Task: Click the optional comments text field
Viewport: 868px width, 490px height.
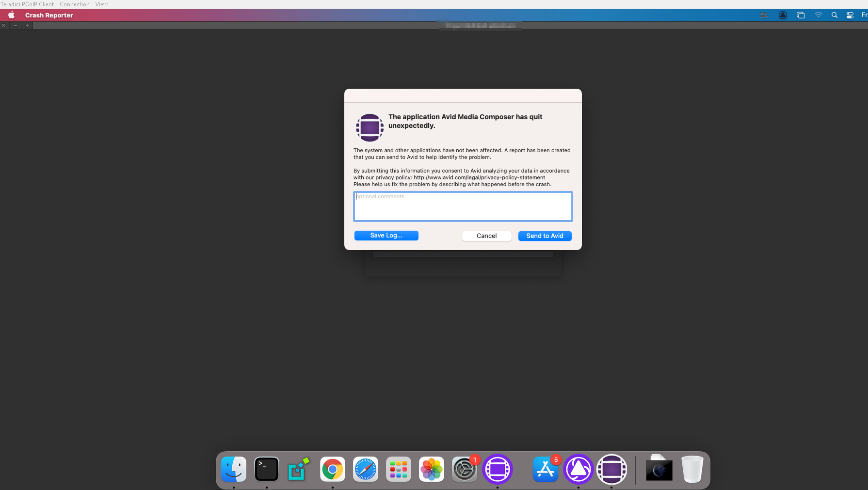Action: (x=463, y=206)
